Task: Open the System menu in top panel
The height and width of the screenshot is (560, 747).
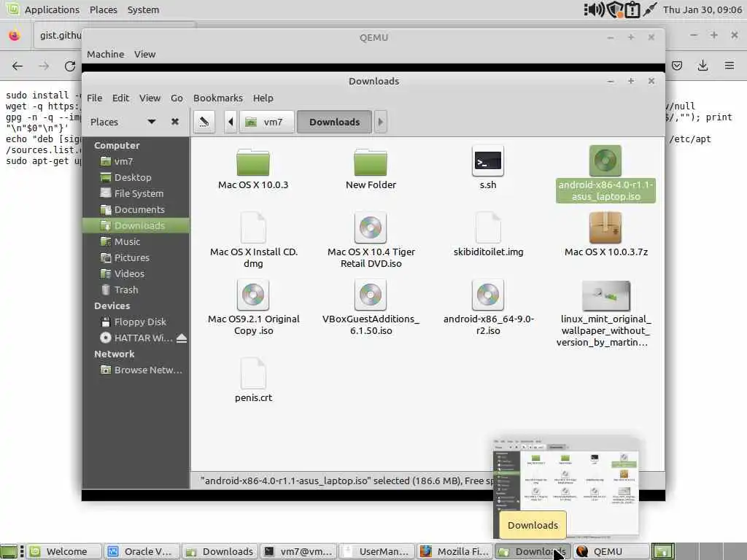Action: [x=144, y=9]
